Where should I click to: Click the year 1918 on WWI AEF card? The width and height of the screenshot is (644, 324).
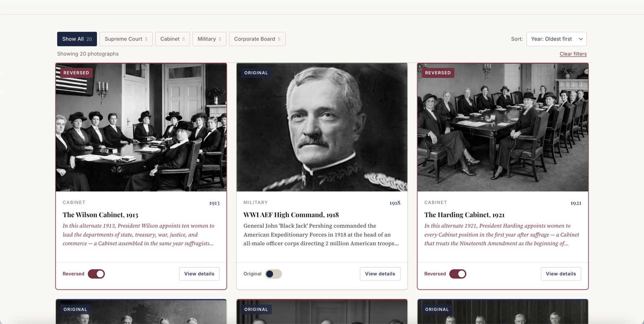click(395, 203)
